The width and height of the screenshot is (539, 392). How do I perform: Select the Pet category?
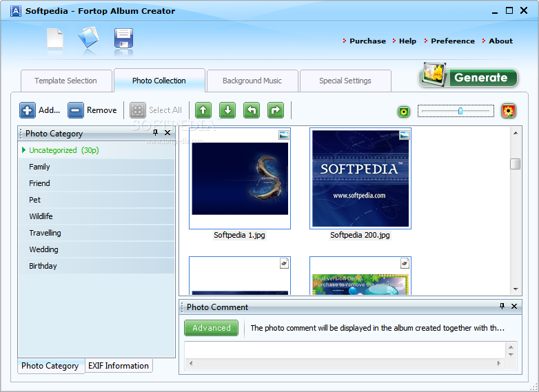coord(98,200)
